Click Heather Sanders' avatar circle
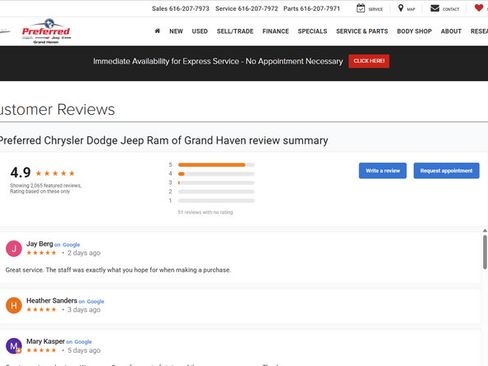 pyautogui.click(x=14, y=305)
